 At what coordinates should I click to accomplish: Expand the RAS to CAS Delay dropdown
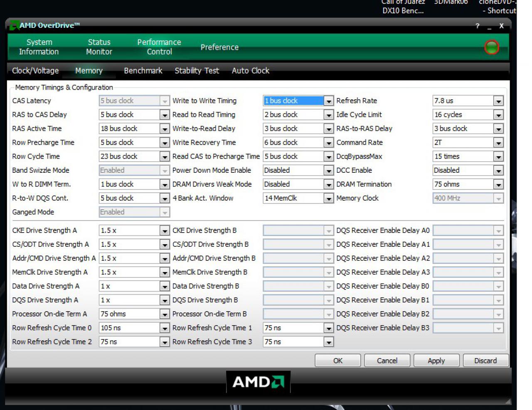pos(165,115)
